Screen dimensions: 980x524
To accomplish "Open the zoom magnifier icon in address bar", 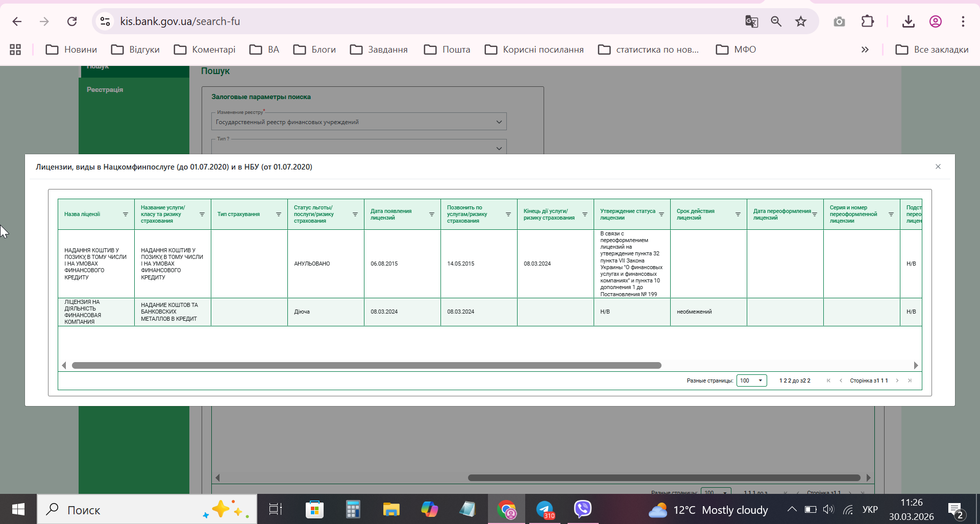I will click(x=776, y=21).
